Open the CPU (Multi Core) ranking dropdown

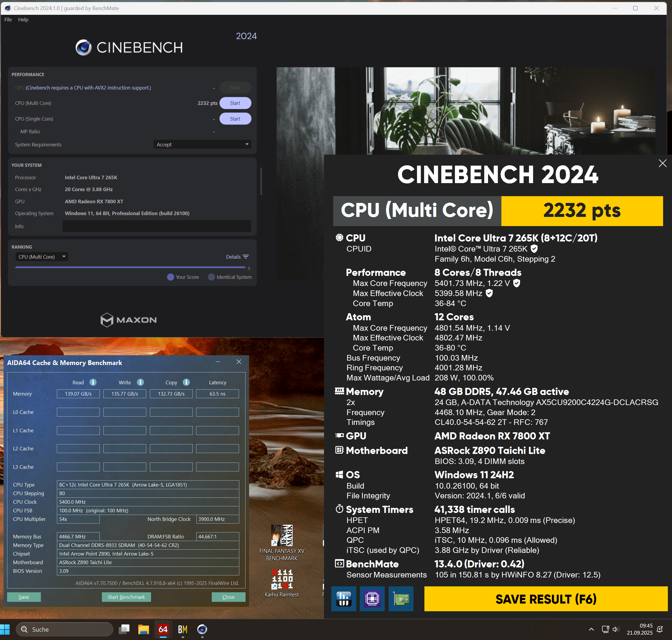click(42, 257)
